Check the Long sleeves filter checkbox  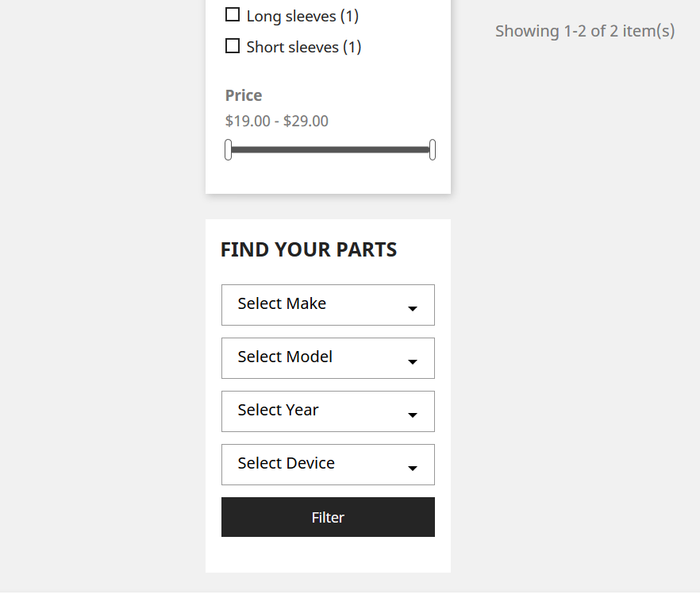232,15
